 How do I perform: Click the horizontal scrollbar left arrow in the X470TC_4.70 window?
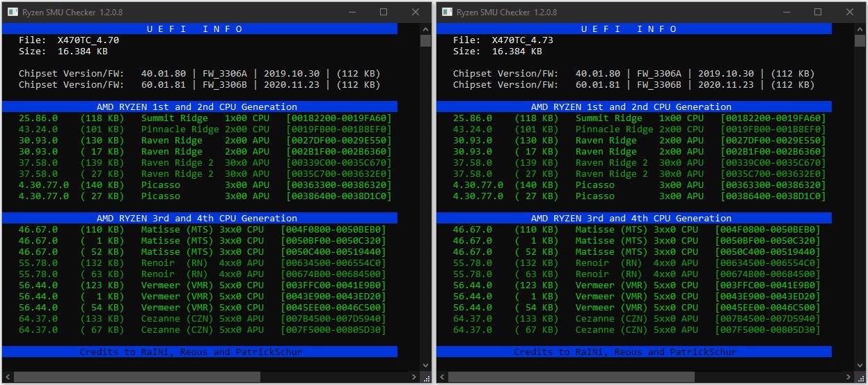coord(8,377)
